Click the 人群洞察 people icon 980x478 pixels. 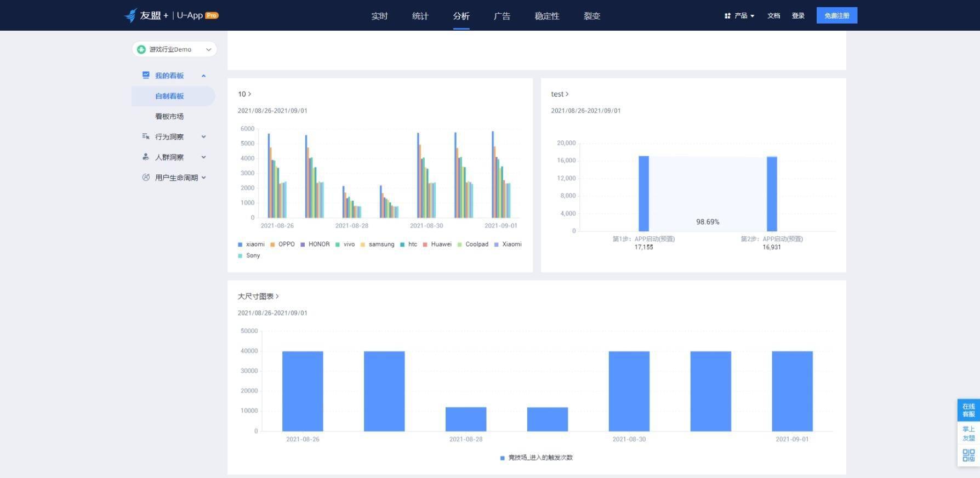[x=146, y=157]
